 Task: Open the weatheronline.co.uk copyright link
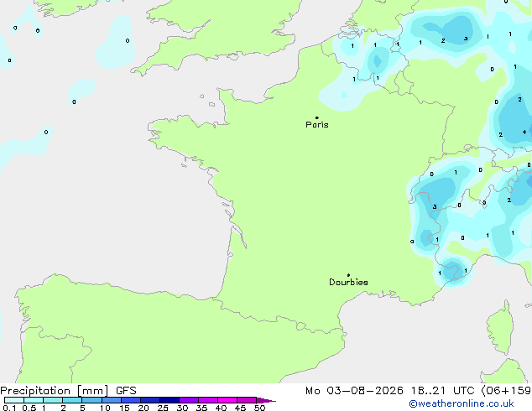[462, 403]
